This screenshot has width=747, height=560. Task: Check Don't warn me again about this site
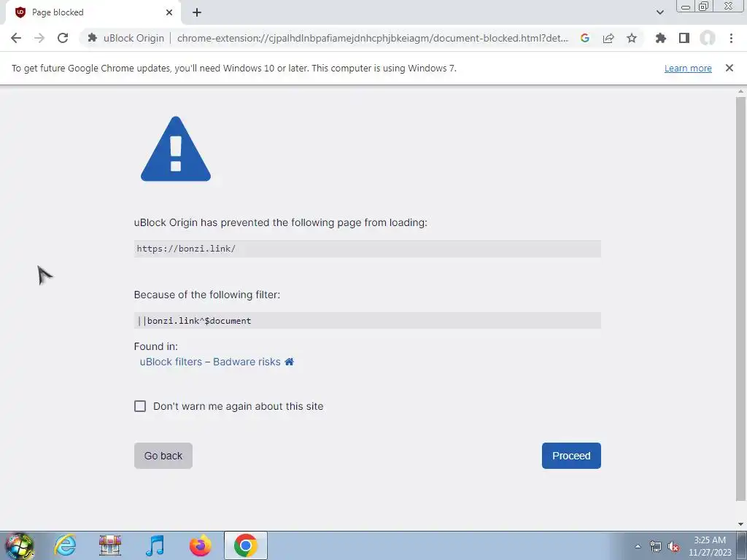pos(140,406)
